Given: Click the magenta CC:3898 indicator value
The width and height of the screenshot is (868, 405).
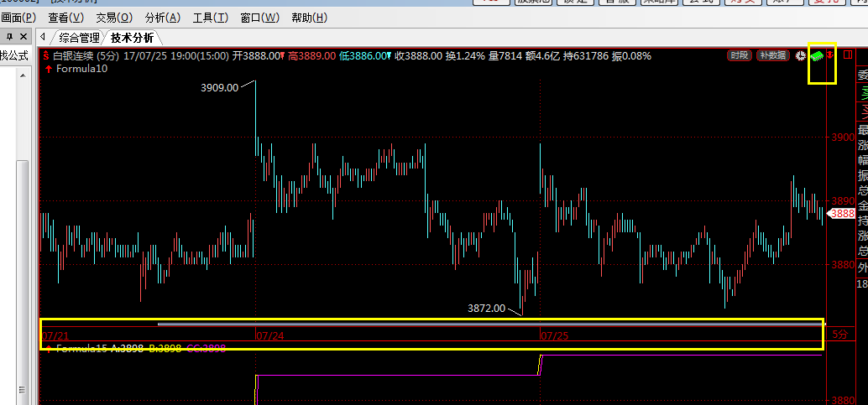Looking at the screenshot, I should click(x=206, y=348).
